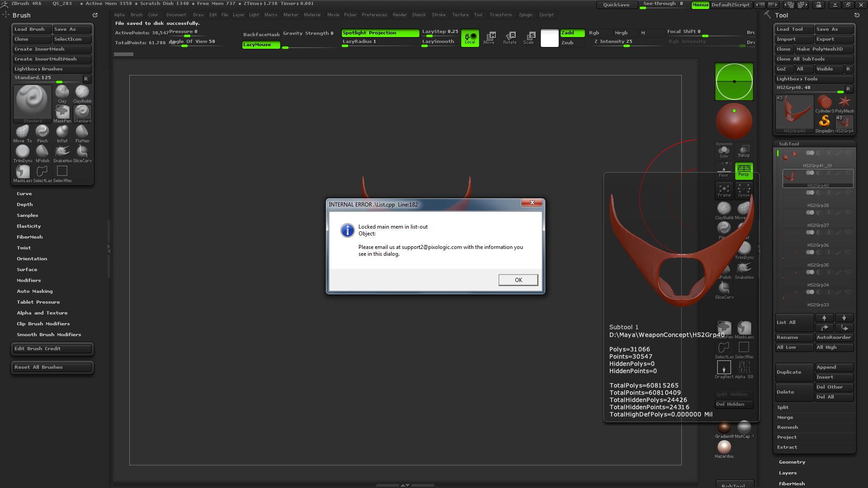Open the Alpha and Texture menu
This screenshot has width=868, height=488.
pyautogui.click(x=41, y=312)
